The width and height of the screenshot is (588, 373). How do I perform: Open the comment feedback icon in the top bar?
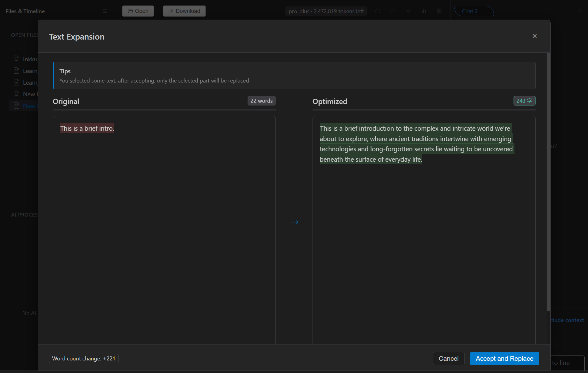point(377,11)
